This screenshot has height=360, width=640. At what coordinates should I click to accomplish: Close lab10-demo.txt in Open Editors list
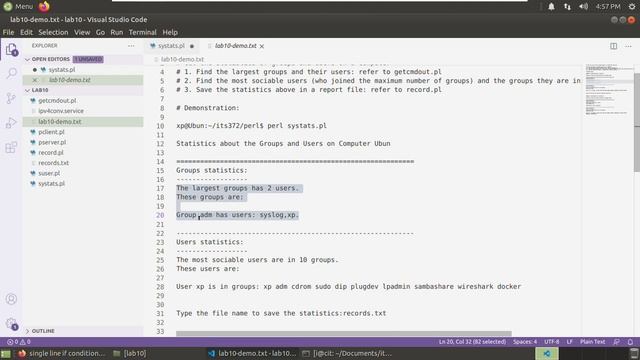(x=35, y=80)
